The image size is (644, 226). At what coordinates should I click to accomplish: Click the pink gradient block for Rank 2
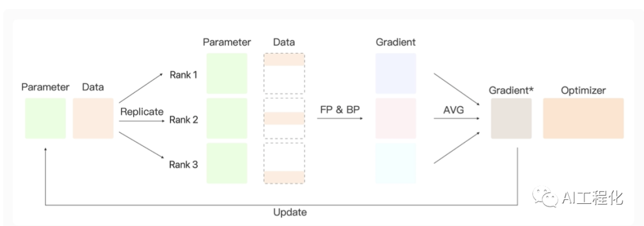coord(395,118)
